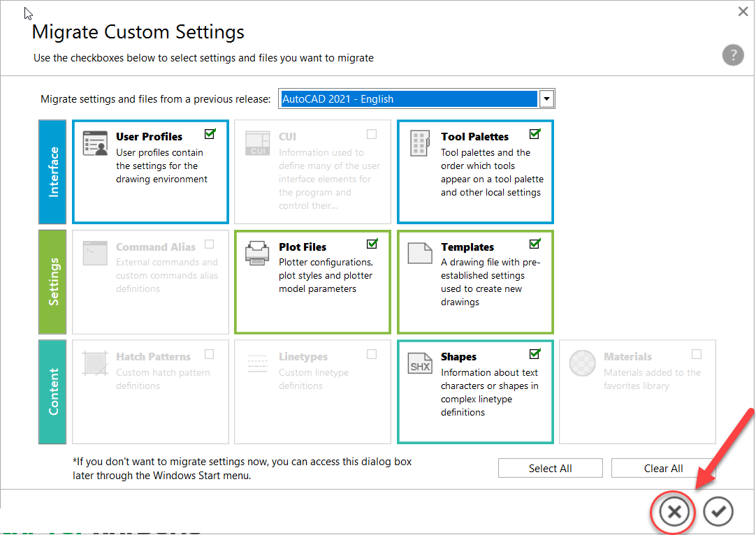Open Help via the question mark icon
Image resolution: width=756 pixels, height=535 pixels.
(x=733, y=54)
